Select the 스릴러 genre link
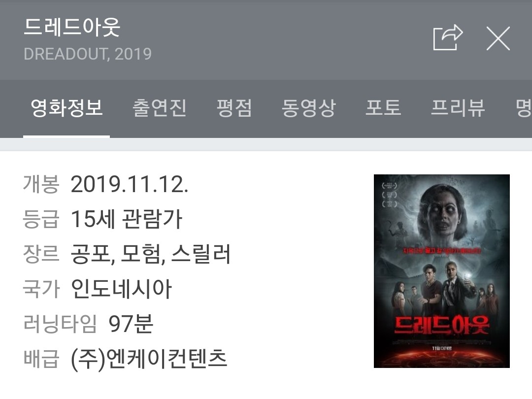 click(x=201, y=254)
